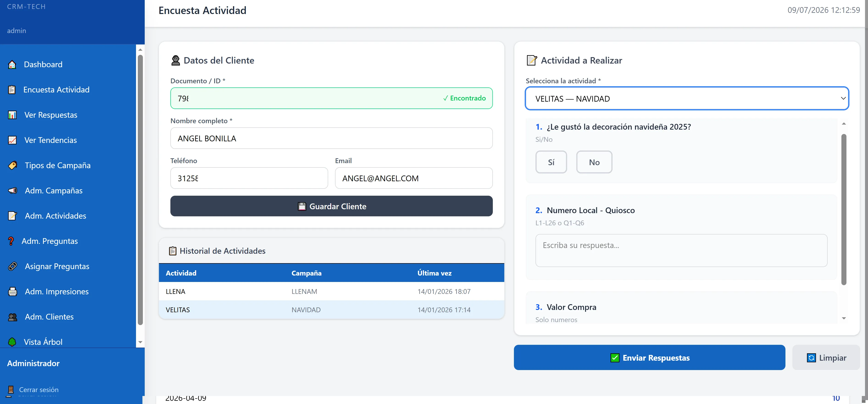
Task: Click the Guardar Cliente button
Action: (x=331, y=206)
